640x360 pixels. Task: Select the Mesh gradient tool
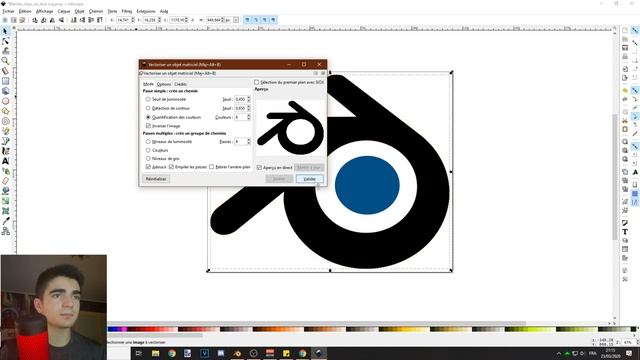[5, 211]
